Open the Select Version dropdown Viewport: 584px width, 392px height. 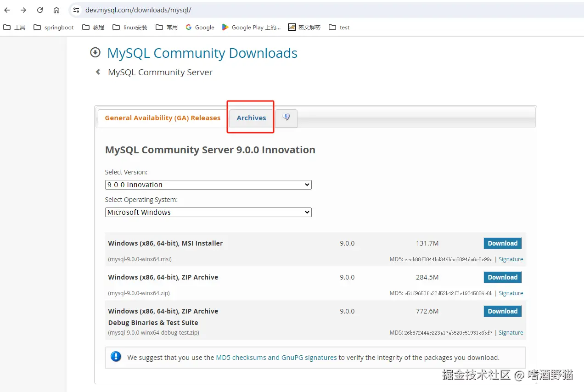[208, 185]
